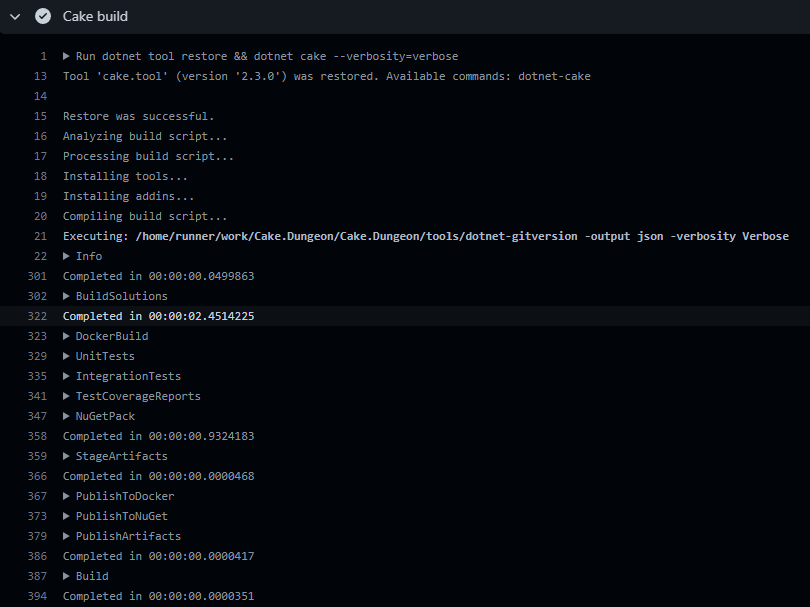The width and height of the screenshot is (810, 607).
Task: Collapse the Cake build step chevron
Action: [15, 16]
